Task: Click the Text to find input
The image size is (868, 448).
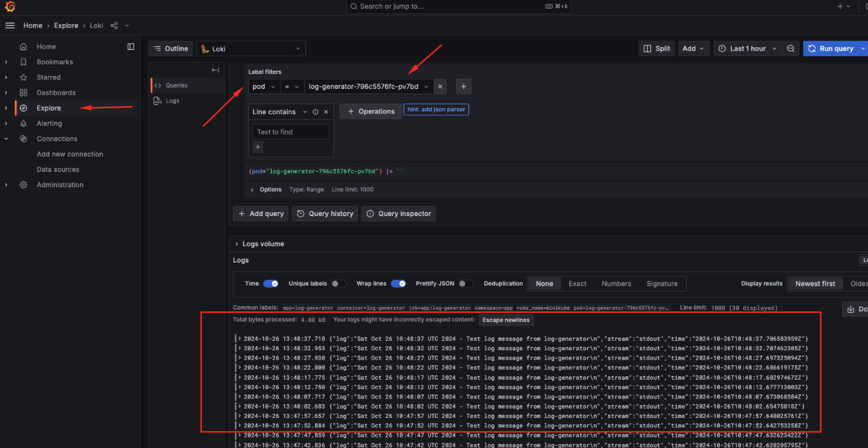Action: [291, 132]
